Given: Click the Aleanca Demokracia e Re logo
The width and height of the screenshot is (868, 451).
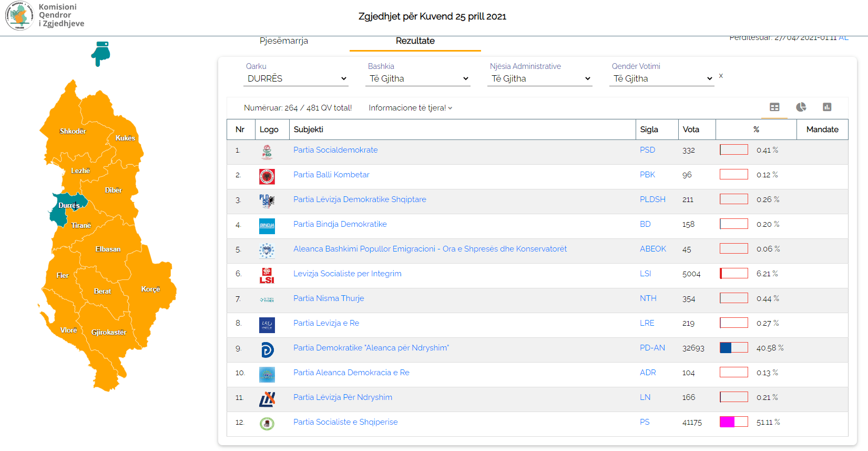Looking at the screenshot, I should coord(267,375).
